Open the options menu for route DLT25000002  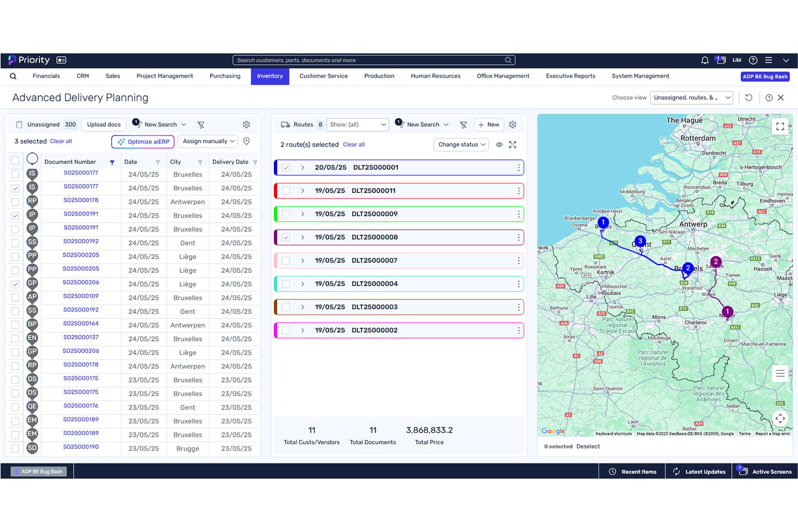[519, 330]
